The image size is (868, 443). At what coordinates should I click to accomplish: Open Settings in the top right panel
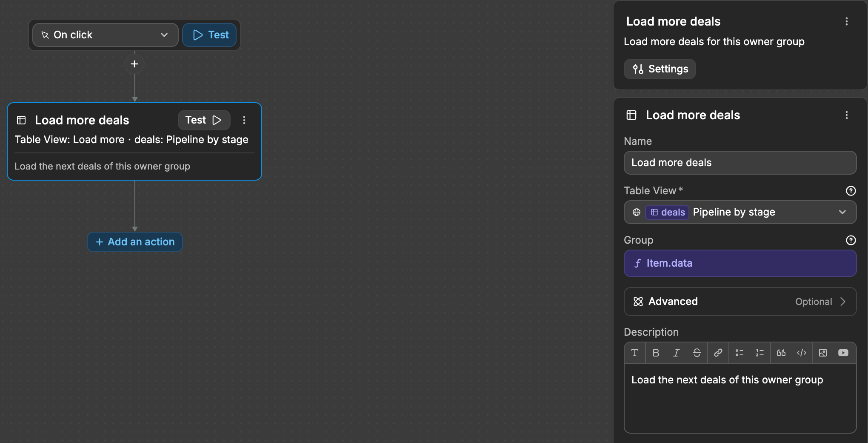(x=660, y=69)
